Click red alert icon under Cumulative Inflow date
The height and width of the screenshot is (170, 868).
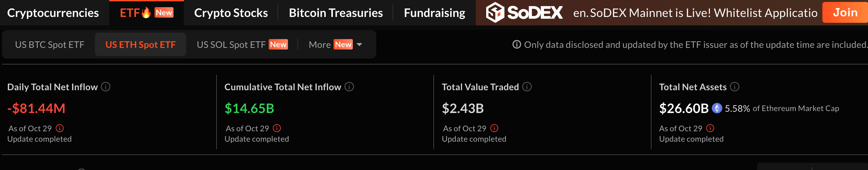277,128
